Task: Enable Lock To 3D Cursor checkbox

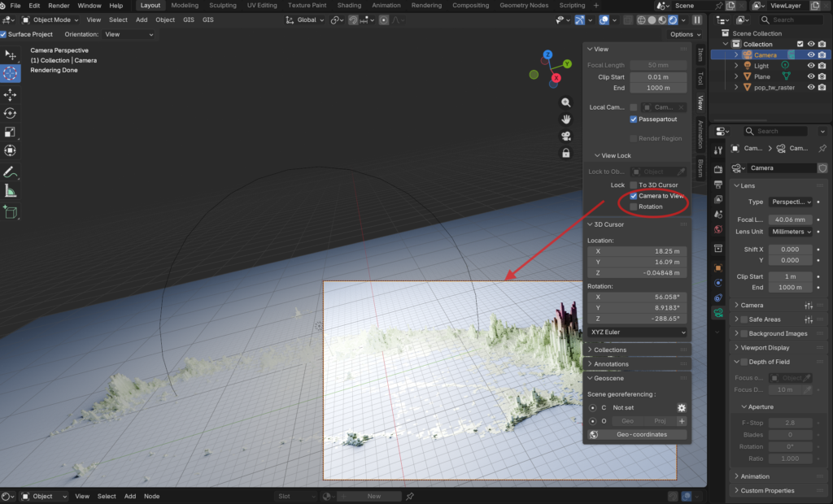Action: pos(633,185)
